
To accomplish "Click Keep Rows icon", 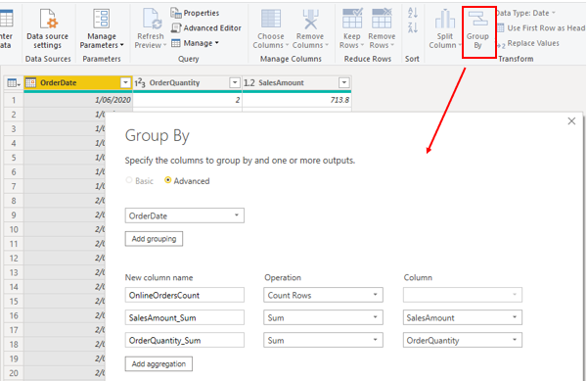I will tap(352, 18).
